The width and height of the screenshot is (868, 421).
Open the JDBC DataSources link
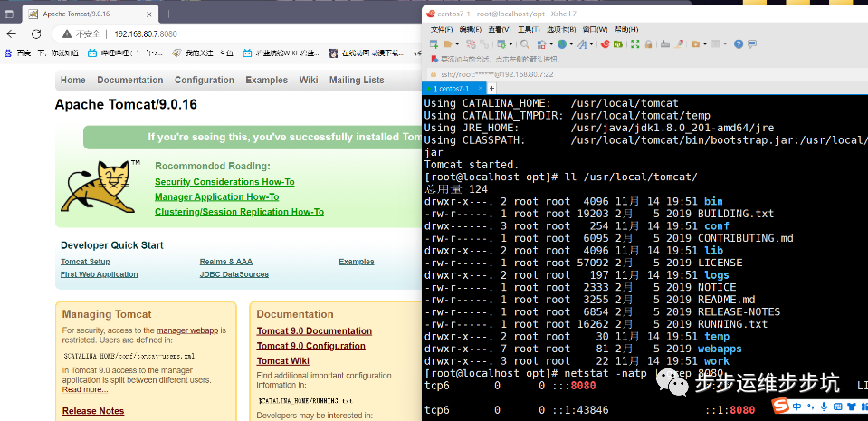(x=234, y=274)
